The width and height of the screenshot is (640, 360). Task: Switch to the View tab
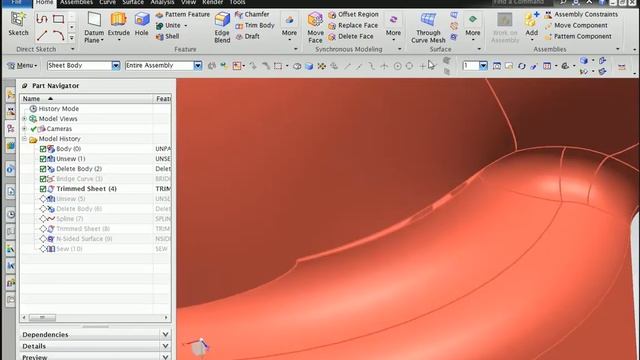coord(188,2)
